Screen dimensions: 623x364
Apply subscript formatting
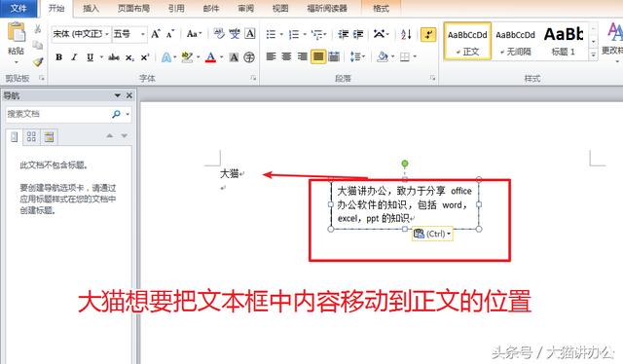129,57
